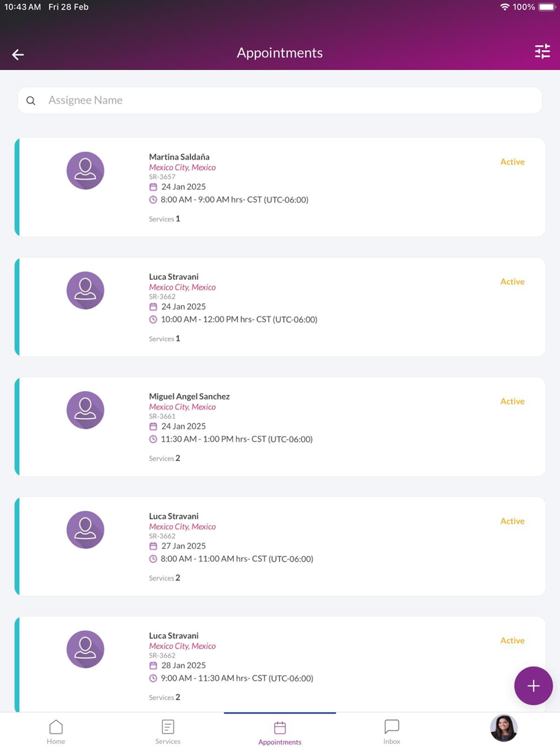Tap the purple add appointment button
Viewport: 560px width, 747px height.
click(533, 685)
